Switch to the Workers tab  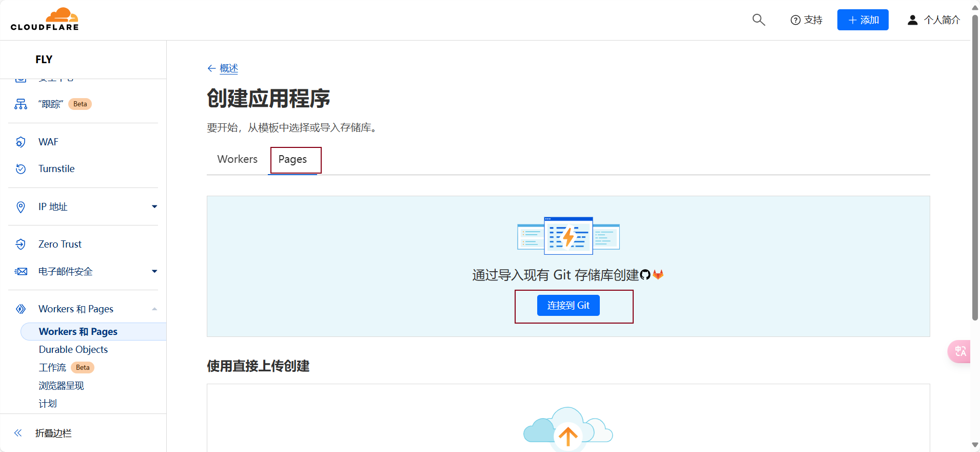[x=238, y=159]
